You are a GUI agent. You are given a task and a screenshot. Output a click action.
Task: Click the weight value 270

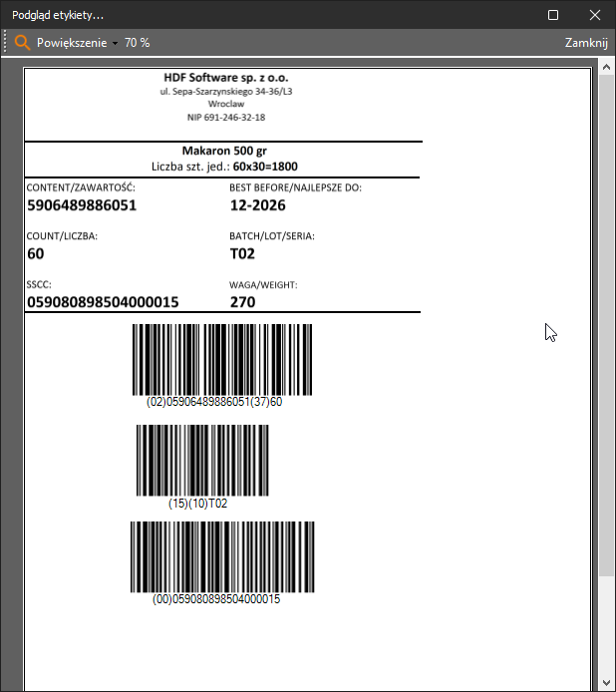242,302
